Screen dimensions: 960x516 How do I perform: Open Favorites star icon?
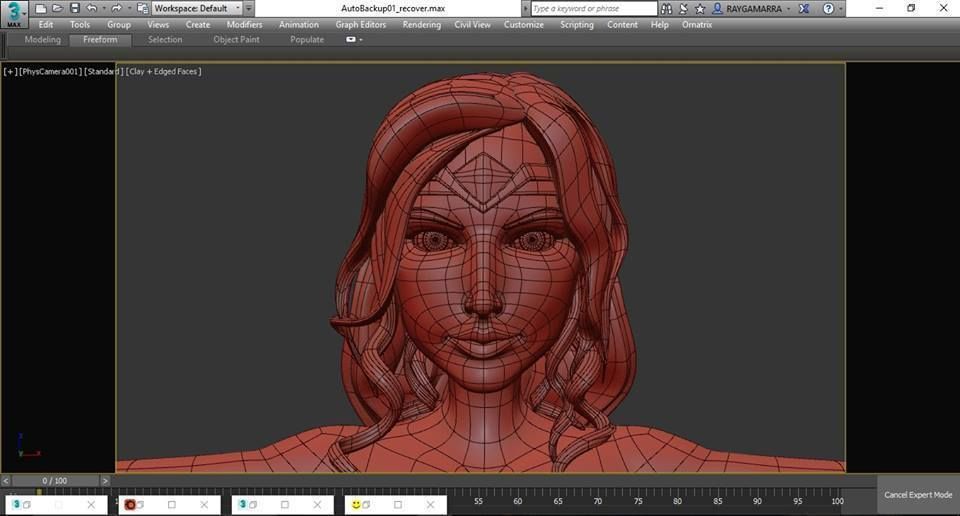(x=700, y=9)
